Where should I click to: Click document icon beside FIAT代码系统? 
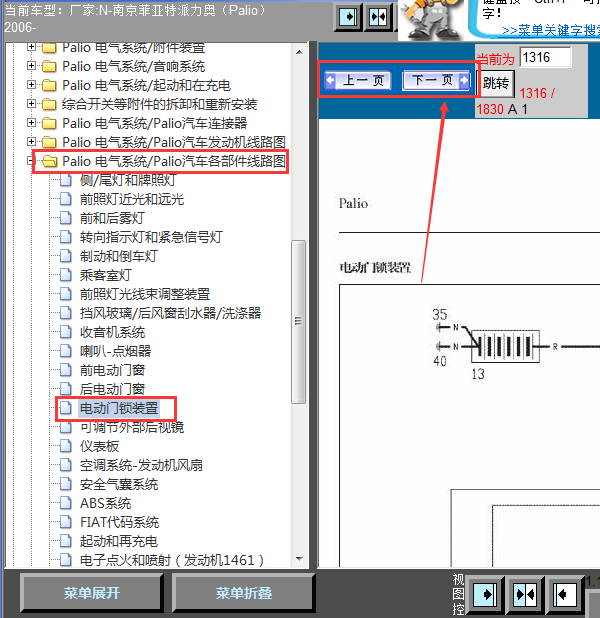(x=65, y=522)
